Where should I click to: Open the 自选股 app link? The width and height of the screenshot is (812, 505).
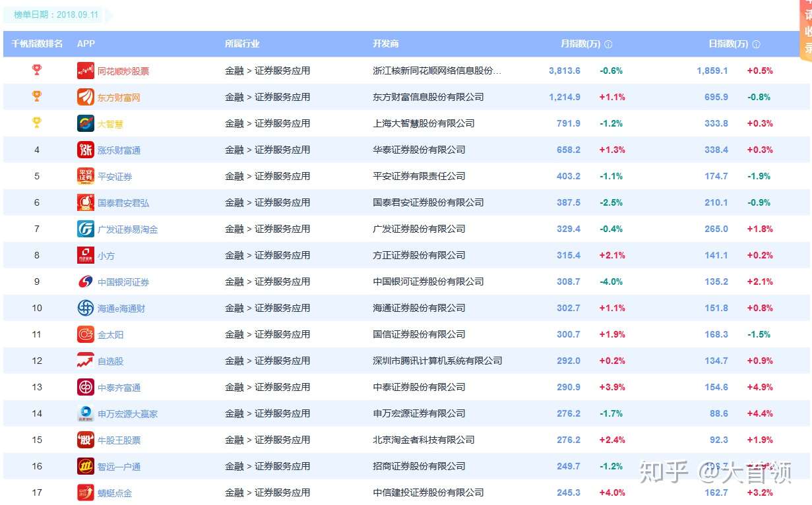[x=110, y=361]
